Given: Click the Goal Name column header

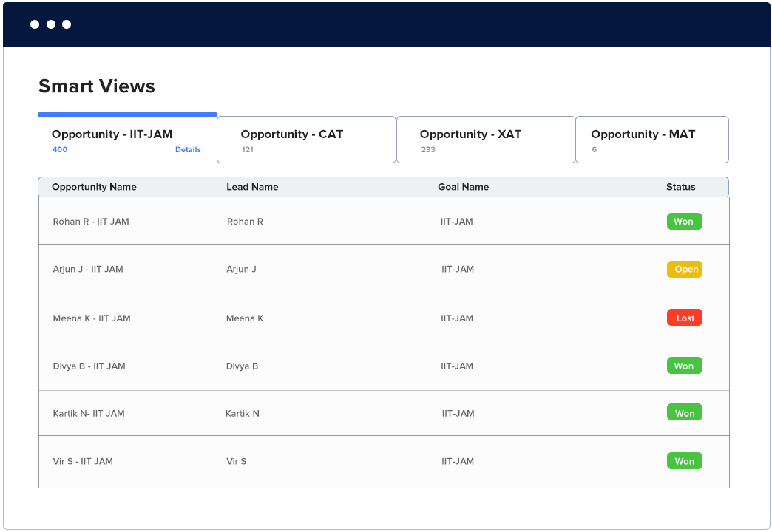Looking at the screenshot, I should tap(463, 187).
